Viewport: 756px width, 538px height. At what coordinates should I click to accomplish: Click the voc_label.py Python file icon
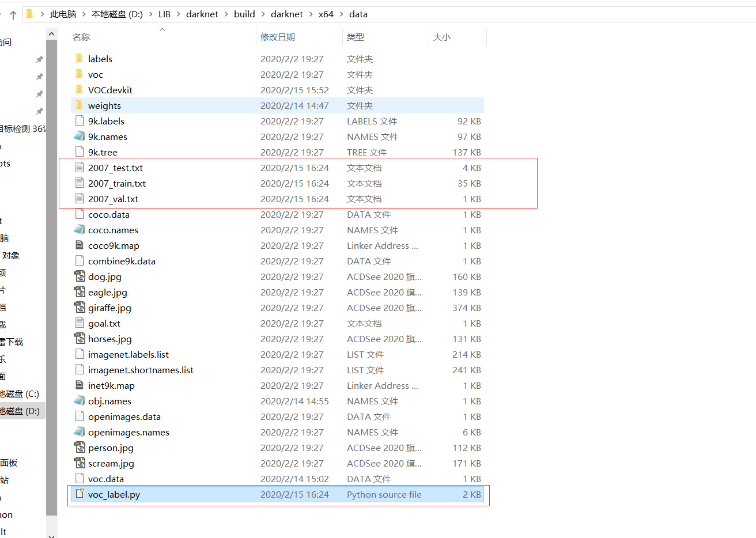[80, 494]
